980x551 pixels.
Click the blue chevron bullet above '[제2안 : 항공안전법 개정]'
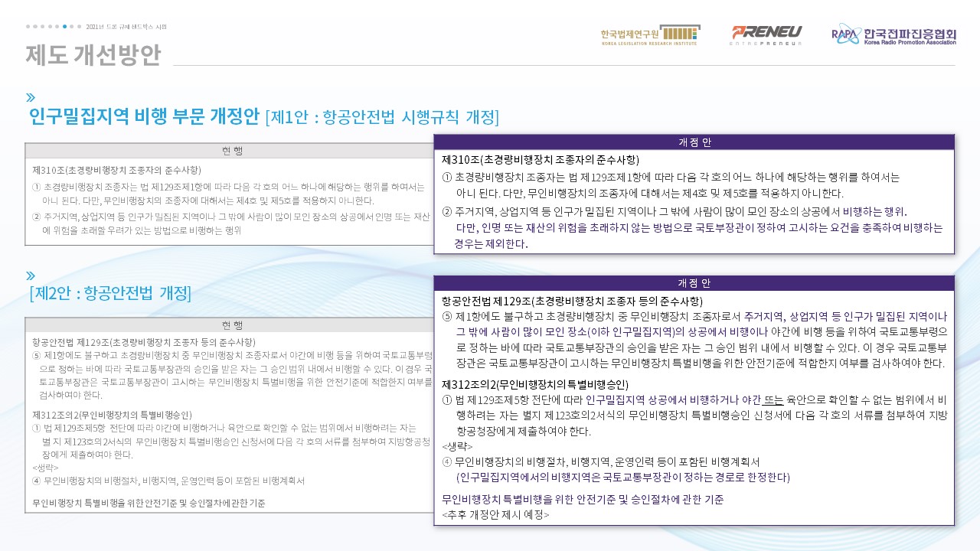(30, 275)
